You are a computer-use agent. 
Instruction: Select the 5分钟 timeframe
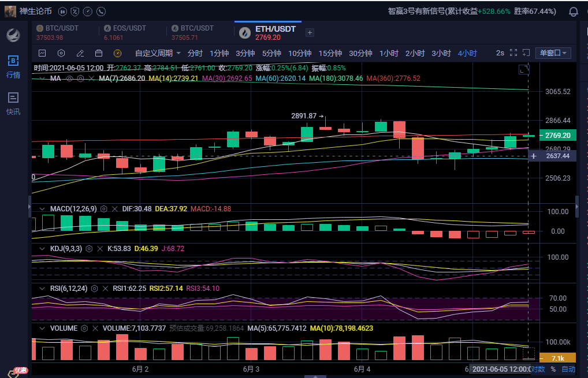(x=272, y=53)
